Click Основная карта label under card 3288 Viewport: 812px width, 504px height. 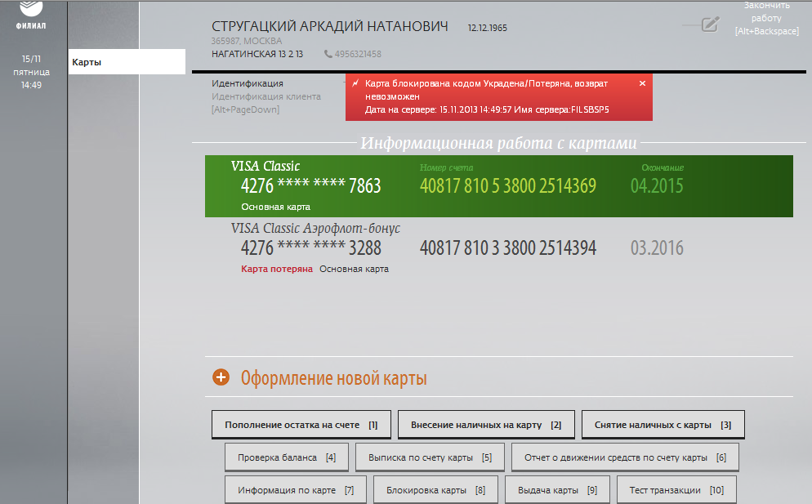point(355,269)
